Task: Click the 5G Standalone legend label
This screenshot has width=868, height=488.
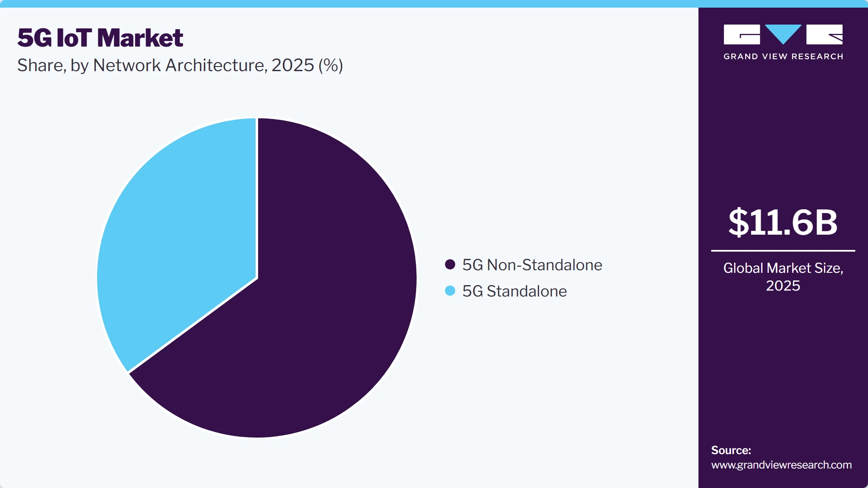Action: click(x=514, y=291)
